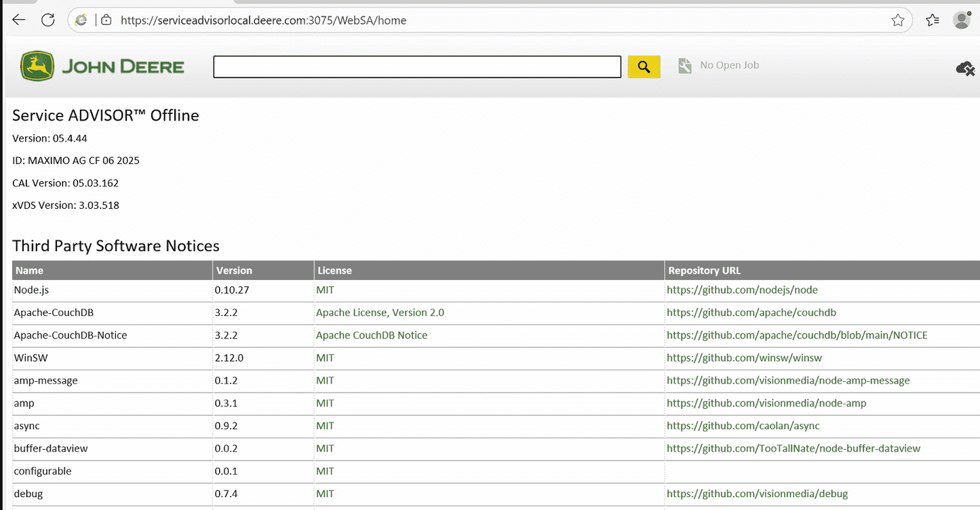Open the browser profile avatar
Image resolution: width=980 pixels, height=510 pixels.
coord(961,20)
